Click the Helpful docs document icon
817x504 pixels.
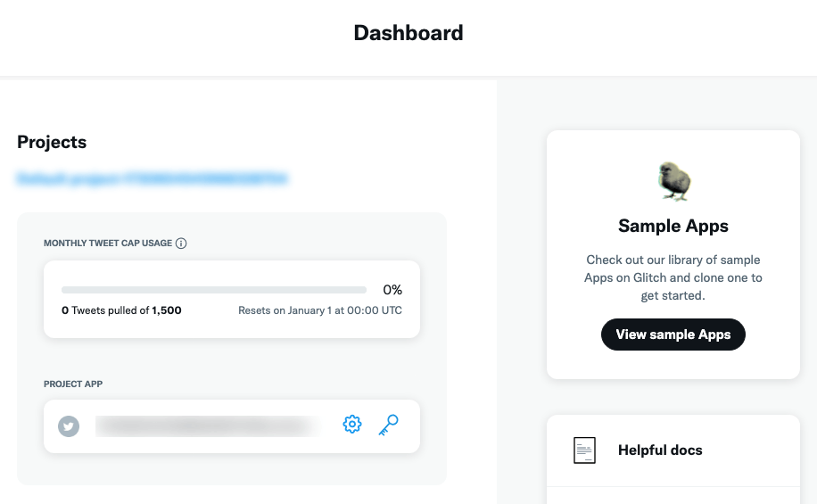click(584, 450)
